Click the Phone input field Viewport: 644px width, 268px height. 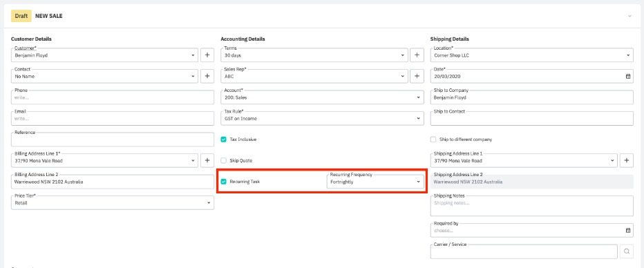113,97
